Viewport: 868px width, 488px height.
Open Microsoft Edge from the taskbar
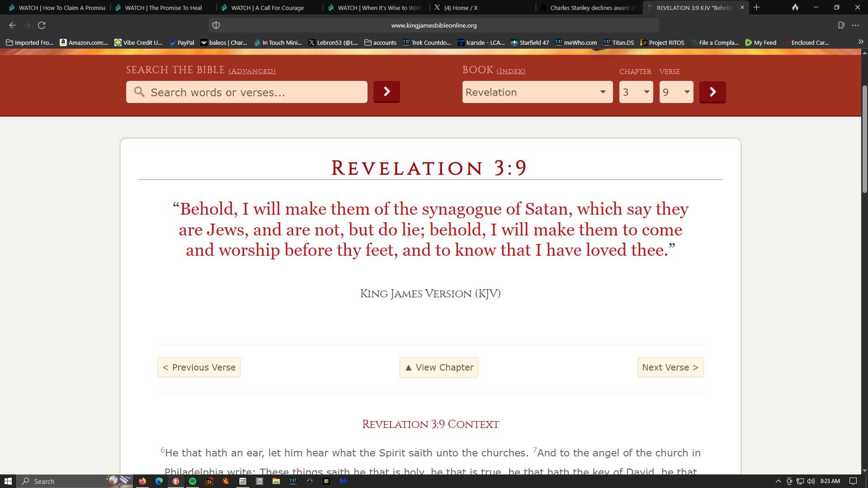point(159,481)
